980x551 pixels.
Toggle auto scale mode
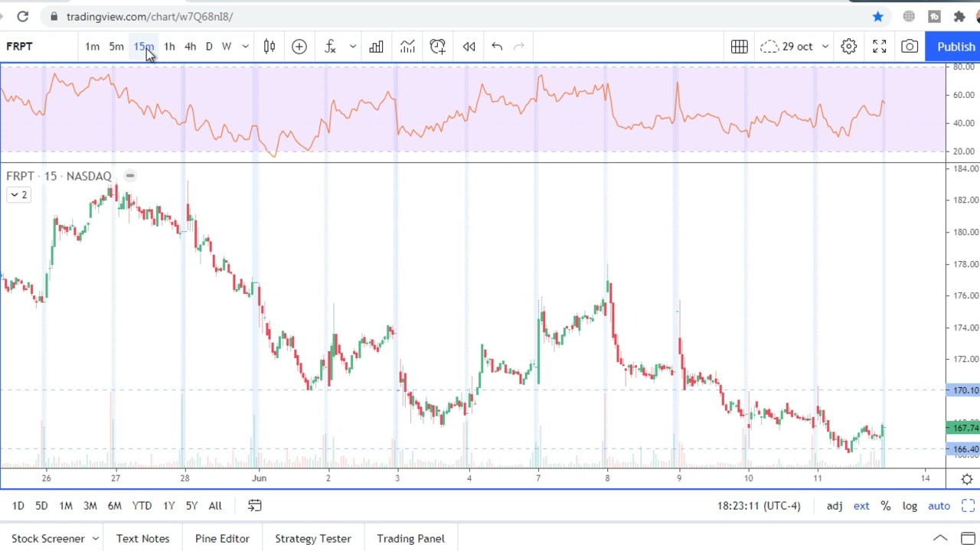click(939, 506)
